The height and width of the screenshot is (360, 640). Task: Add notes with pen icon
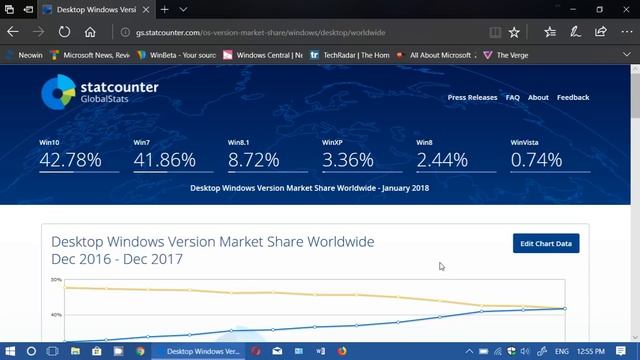coord(576,32)
